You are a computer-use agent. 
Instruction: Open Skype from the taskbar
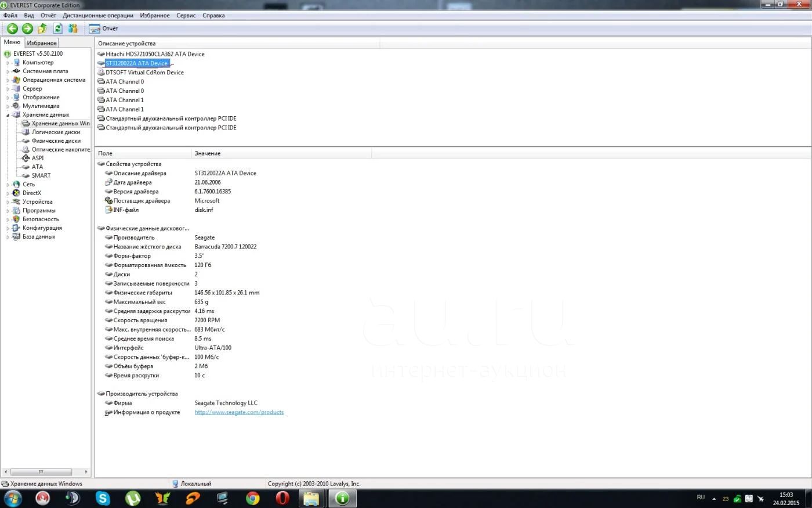point(103,498)
